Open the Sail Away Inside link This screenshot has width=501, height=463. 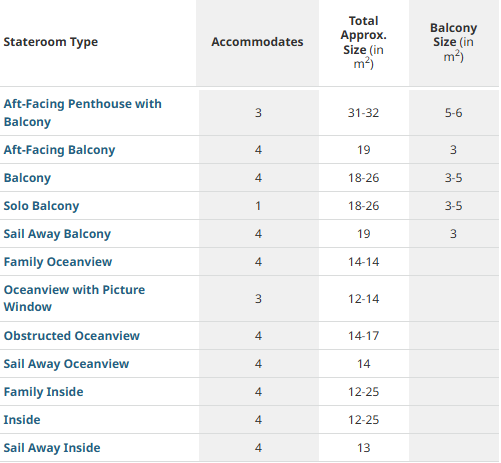point(52,448)
